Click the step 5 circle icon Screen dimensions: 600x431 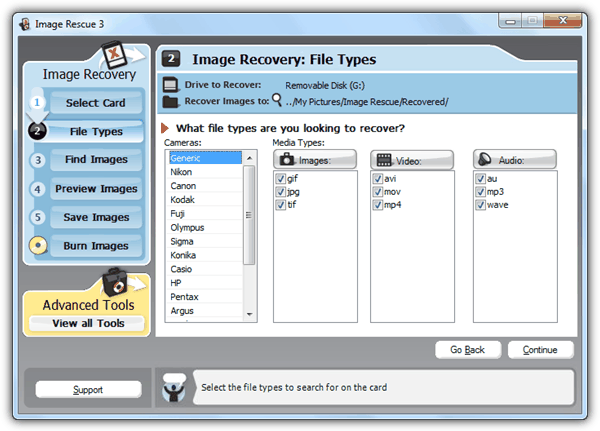(x=38, y=217)
